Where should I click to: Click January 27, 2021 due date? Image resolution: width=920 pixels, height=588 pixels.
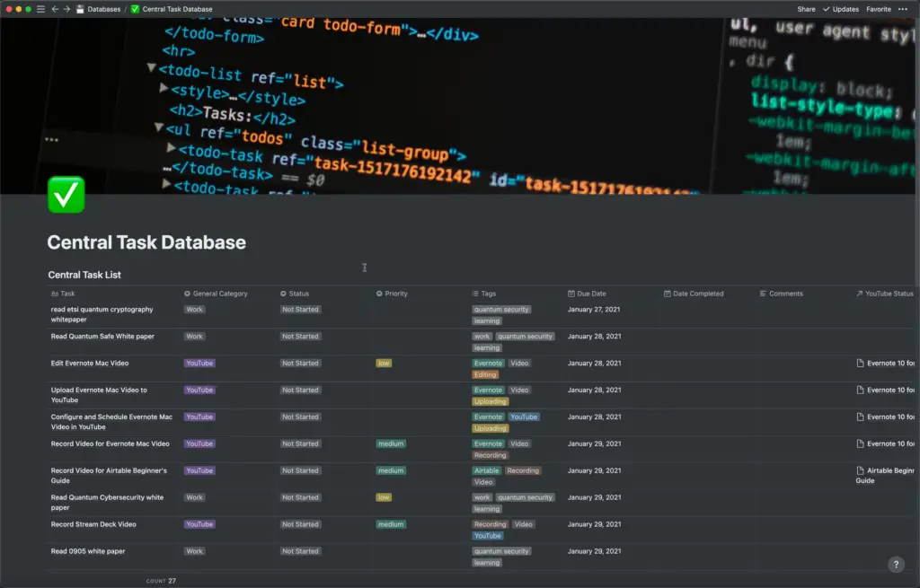click(594, 309)
